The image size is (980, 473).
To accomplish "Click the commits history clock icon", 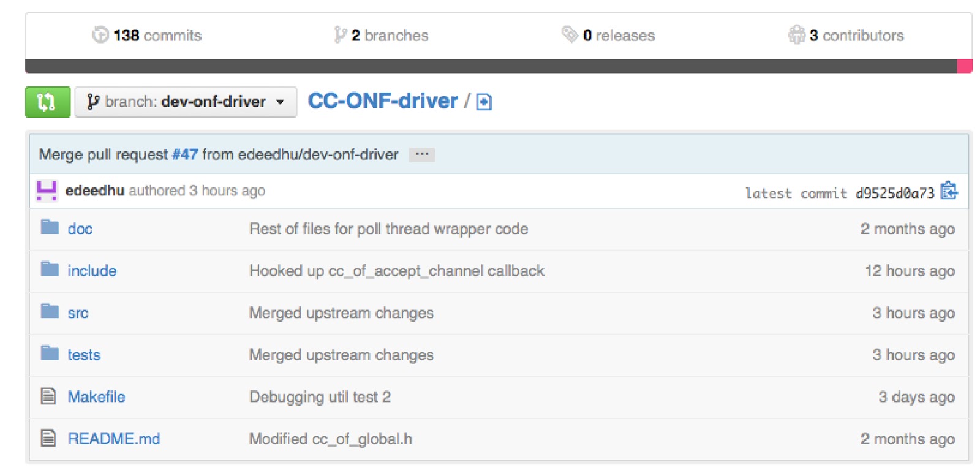I will tap(100, 35).
